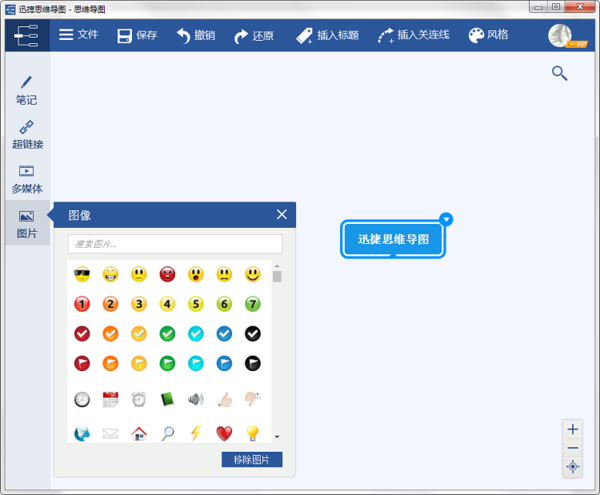The height and width of the screenshot is (495, 600).
Task: Click 插入关连线 in the toolbar
Action: tap(414, 35)
